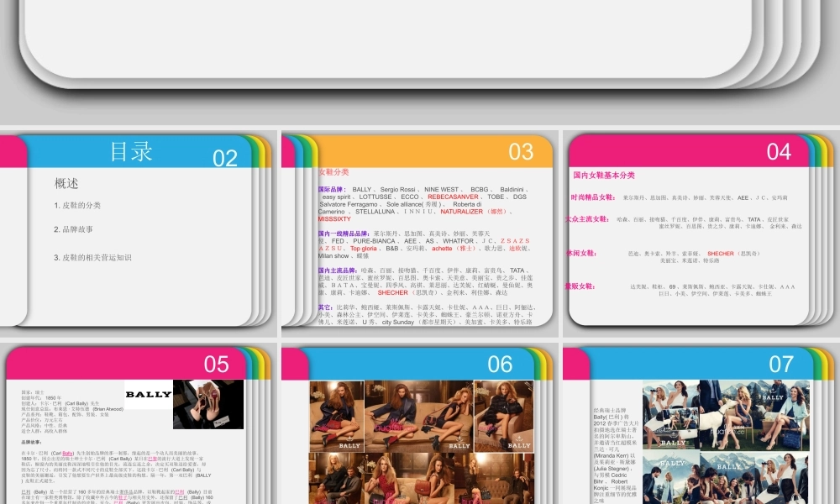Click '休闲女鞋' label in slide 04
The image size is (840, 504).
tap(580, 254)
